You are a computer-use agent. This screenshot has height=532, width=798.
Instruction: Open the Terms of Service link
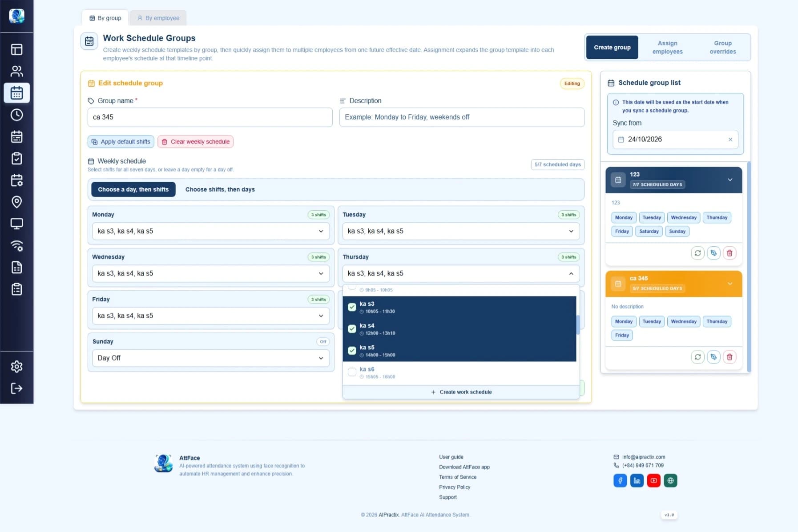coord(458,477)
